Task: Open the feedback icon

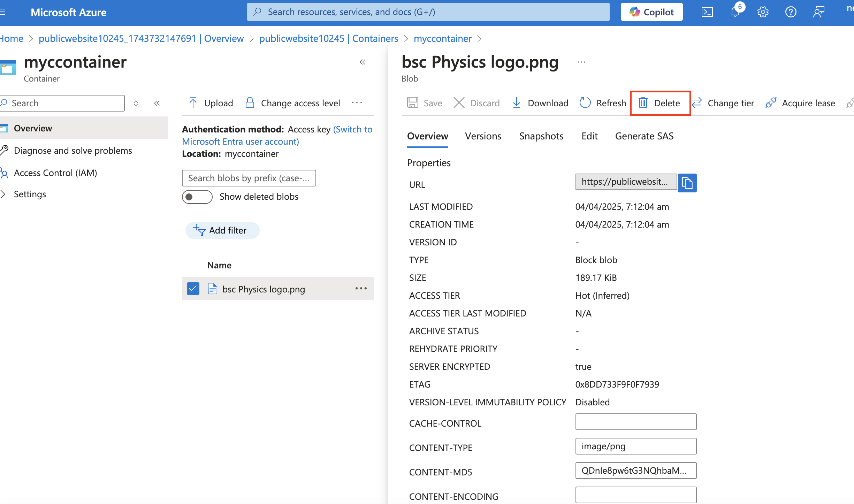Action: click(818, 12)
